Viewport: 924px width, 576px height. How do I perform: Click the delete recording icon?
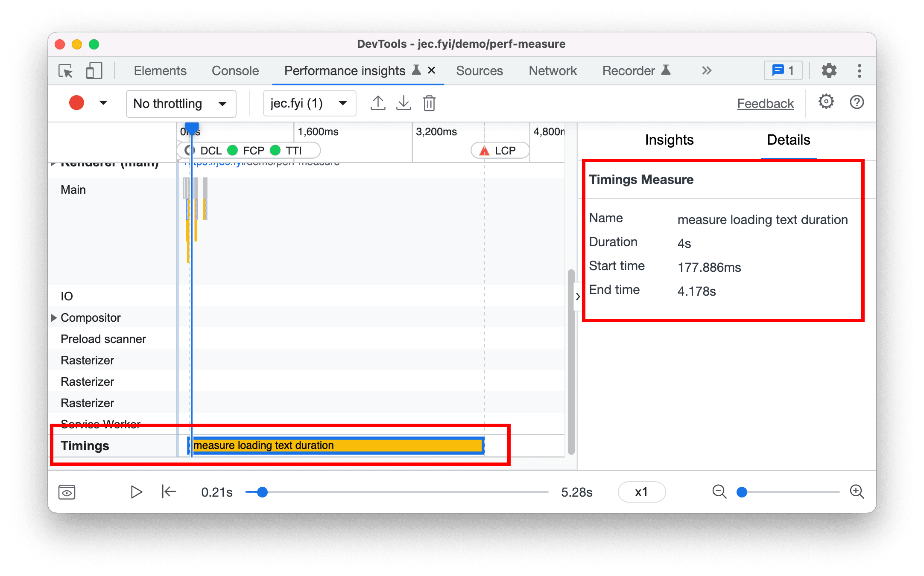430,102
